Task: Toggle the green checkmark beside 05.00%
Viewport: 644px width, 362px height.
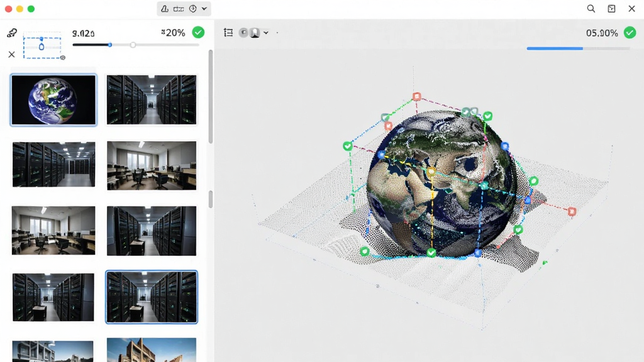Action: pos(630,33)
